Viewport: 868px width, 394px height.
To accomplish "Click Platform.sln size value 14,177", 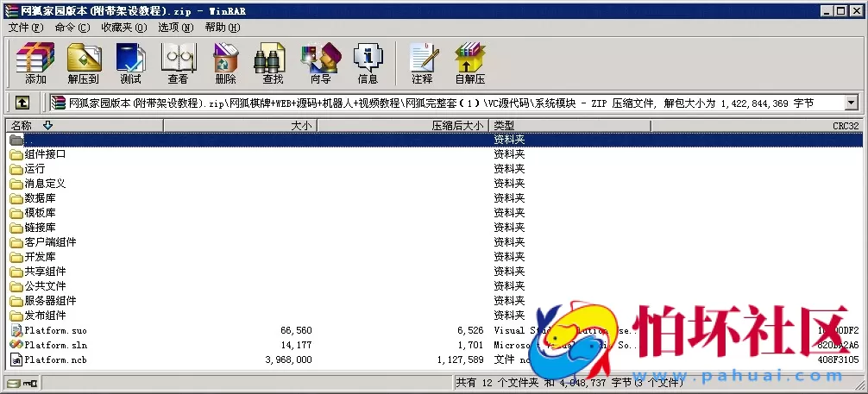I will click(296, 346).
